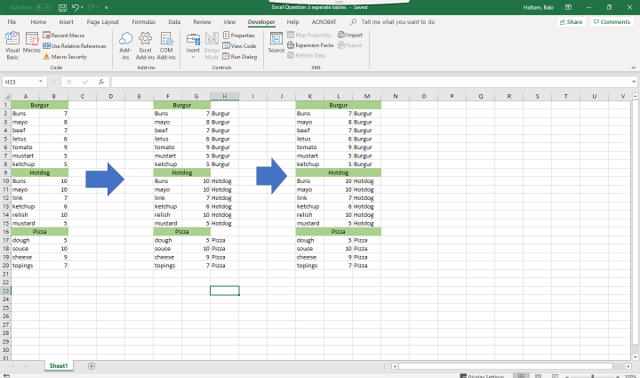Click the Save icon in title bar
640x378 pixels.
62,7
